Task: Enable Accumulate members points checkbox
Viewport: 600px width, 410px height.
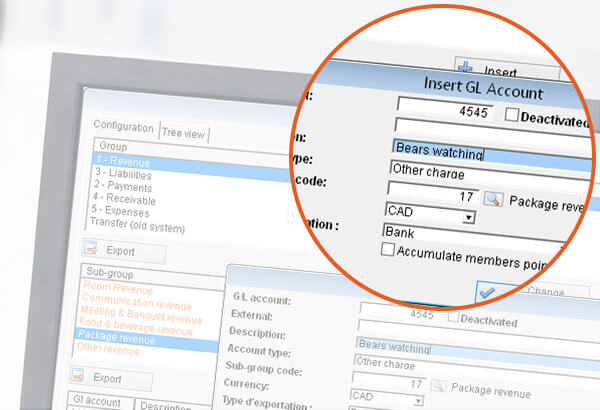Action: (x=387, y=249)
